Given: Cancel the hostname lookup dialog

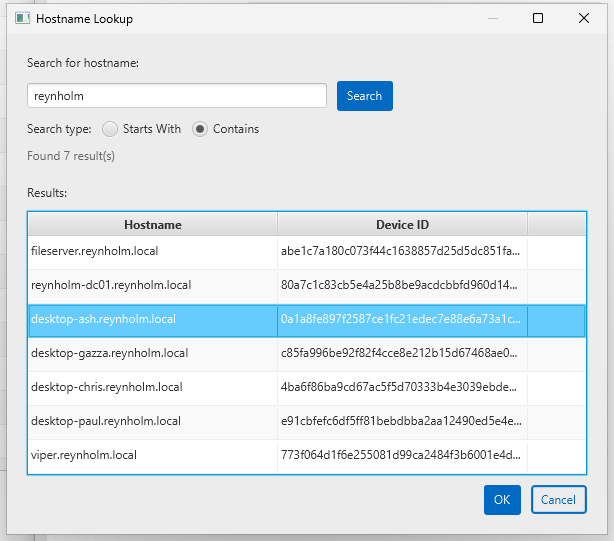Looking at the screenshot, I should coord(558,500).
